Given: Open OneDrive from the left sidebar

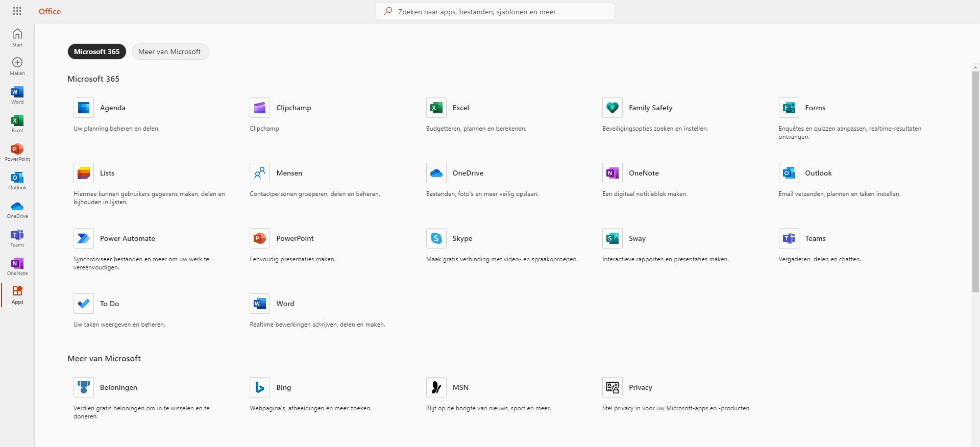Looking at the screenshot, I should click(x=17, y=209).
